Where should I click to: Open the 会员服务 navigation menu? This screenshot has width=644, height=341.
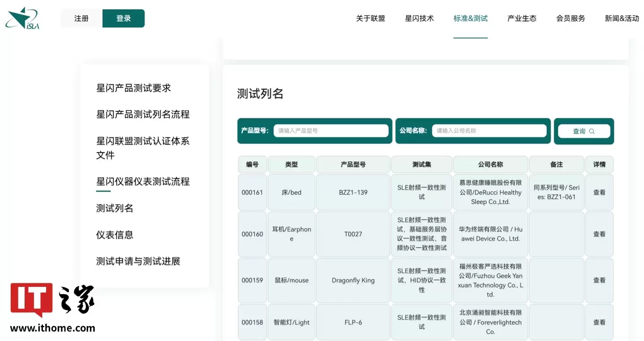pyautogui.click(x=570, y=18)
